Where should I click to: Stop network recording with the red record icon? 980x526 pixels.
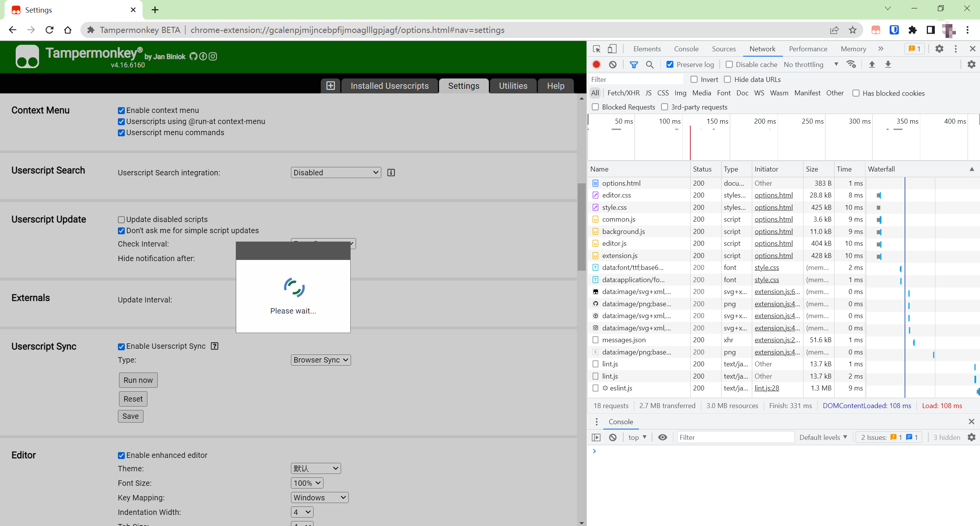coord(596,64)
